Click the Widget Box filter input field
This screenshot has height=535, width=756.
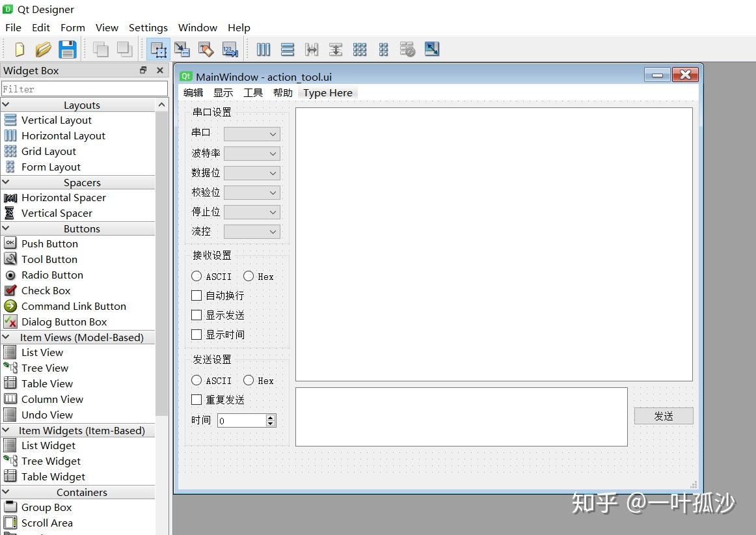[84, 88]
